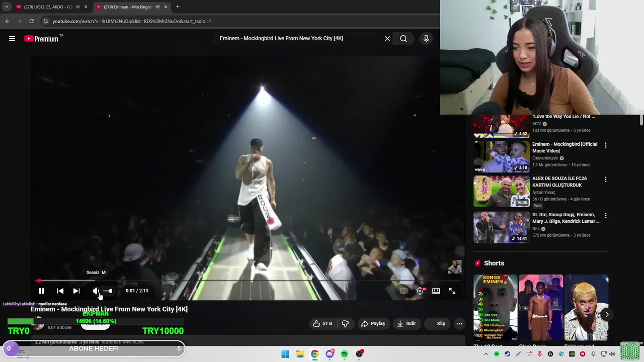Pause the Eminem video
The height and width of the screenshot is (362, 644).
42,291
